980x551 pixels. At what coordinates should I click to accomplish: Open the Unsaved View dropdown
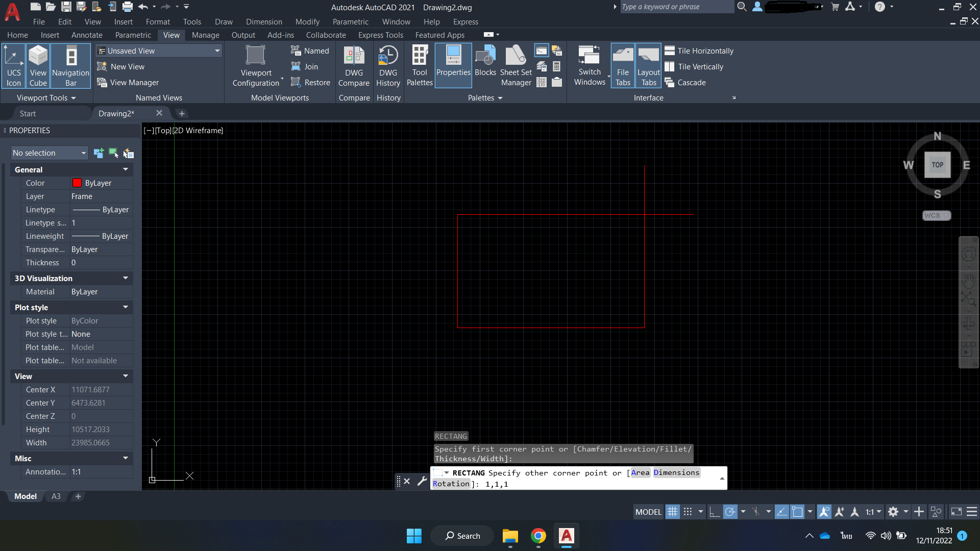[x=159, y=51]
